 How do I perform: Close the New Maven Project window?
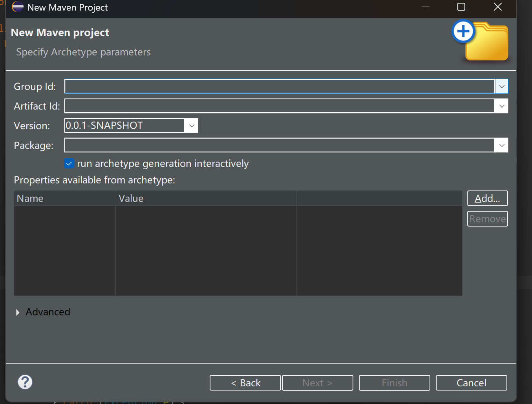(x=497, y=7)
